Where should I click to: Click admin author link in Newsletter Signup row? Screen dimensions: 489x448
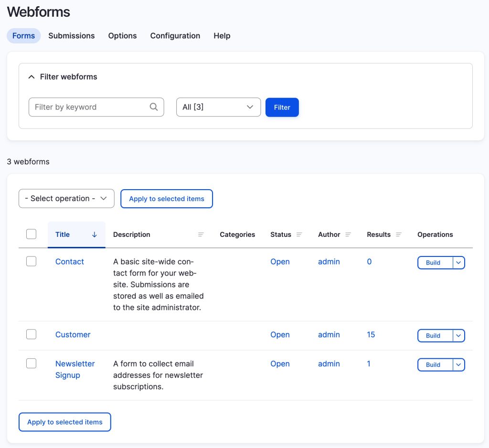click(329, 364)
